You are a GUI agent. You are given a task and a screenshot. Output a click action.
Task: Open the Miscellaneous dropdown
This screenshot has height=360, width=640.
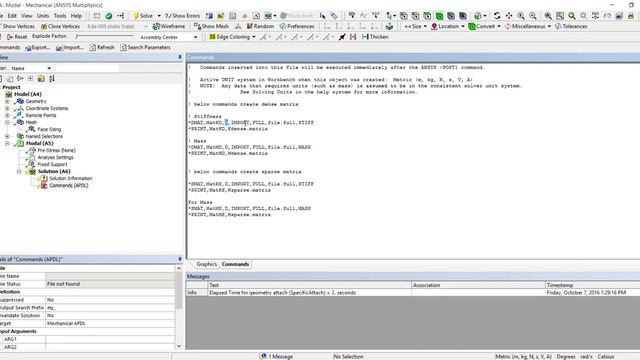(528, 26)
